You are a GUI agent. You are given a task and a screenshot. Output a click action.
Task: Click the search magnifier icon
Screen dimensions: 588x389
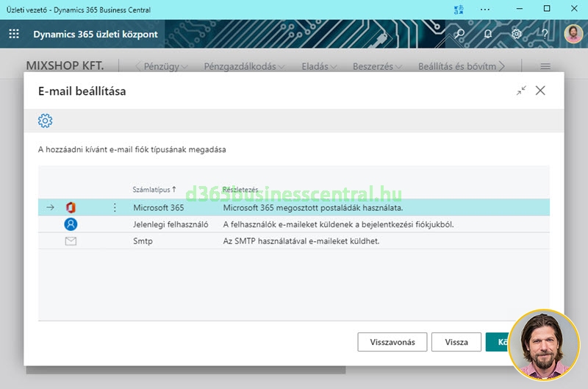pyautogui.click(x=459, y=34)
